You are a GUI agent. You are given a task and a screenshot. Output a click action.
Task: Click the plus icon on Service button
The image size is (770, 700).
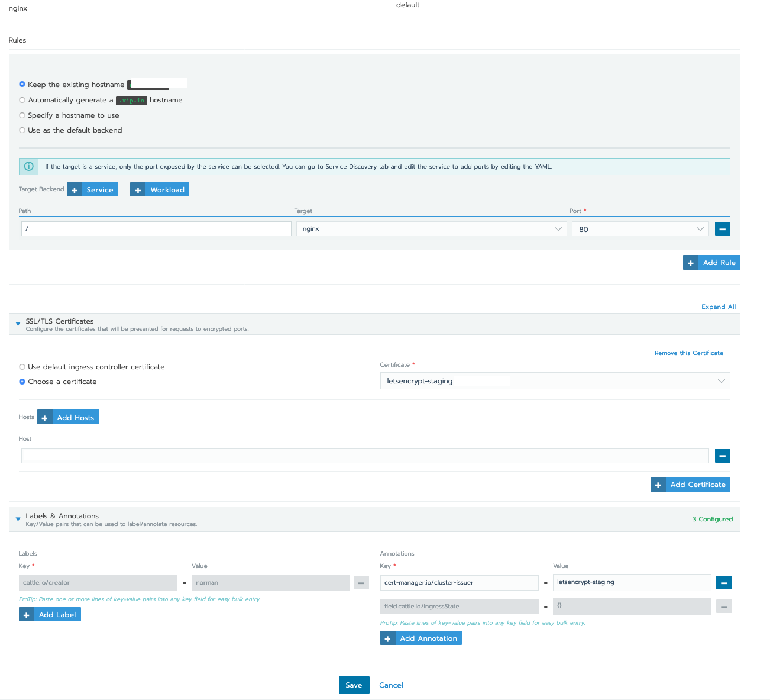(74, 190)
